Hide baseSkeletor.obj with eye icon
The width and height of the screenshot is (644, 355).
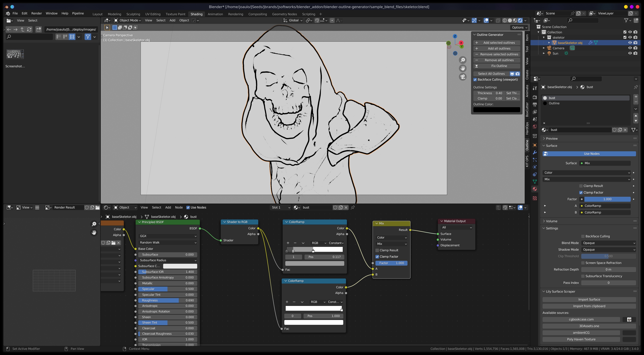[x=630, y=43]
